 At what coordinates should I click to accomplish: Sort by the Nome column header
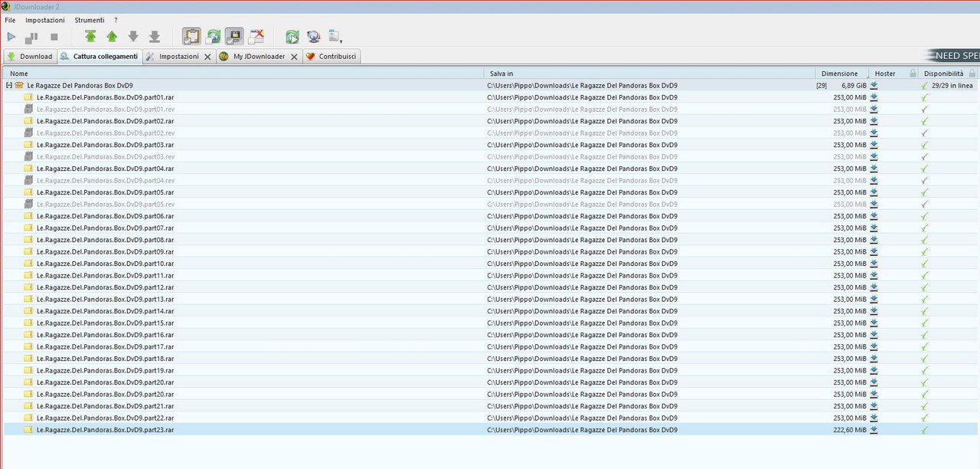tap(243, 74)
